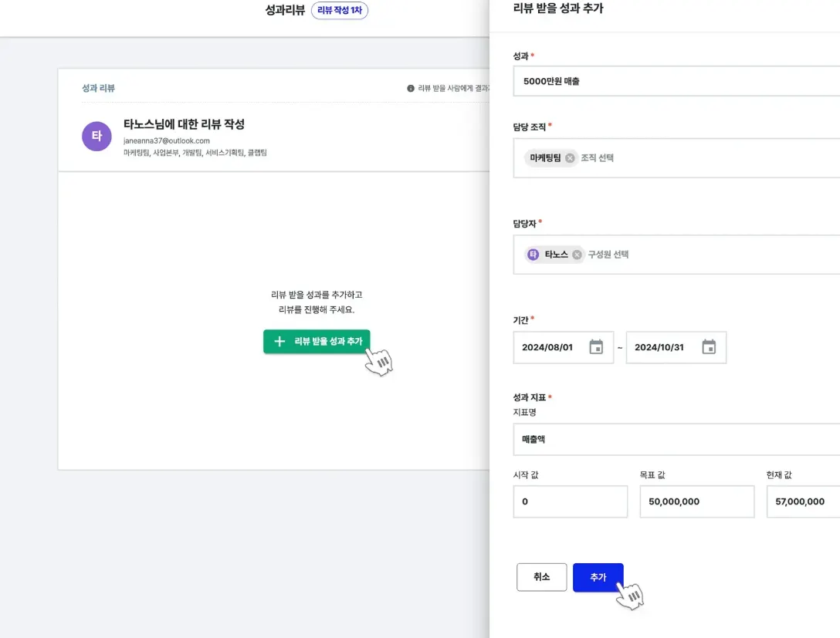Remove the 마케팅팀 chip with its x icon
Viewport: 840px width, 638px height.
point(570,158)
